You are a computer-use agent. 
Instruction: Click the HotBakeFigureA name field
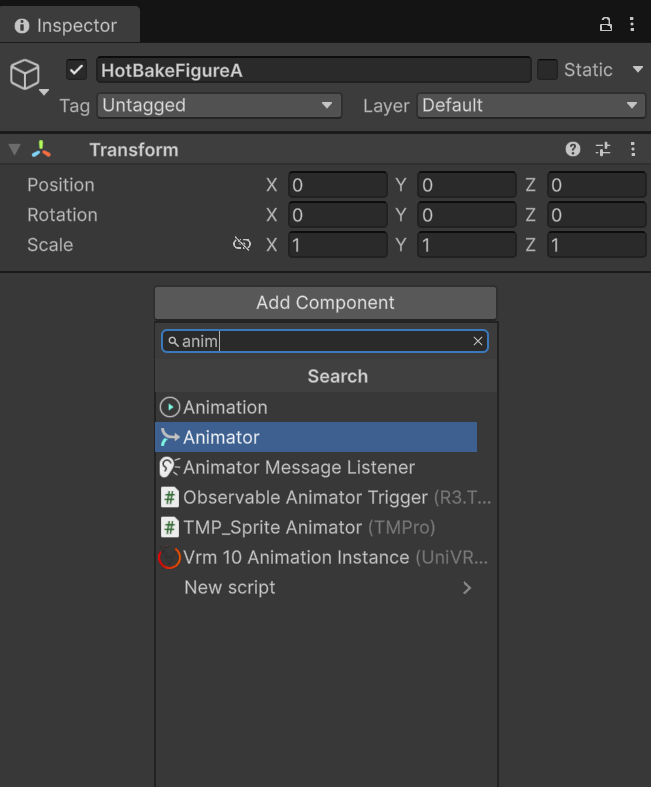click(x=314, y=70)
